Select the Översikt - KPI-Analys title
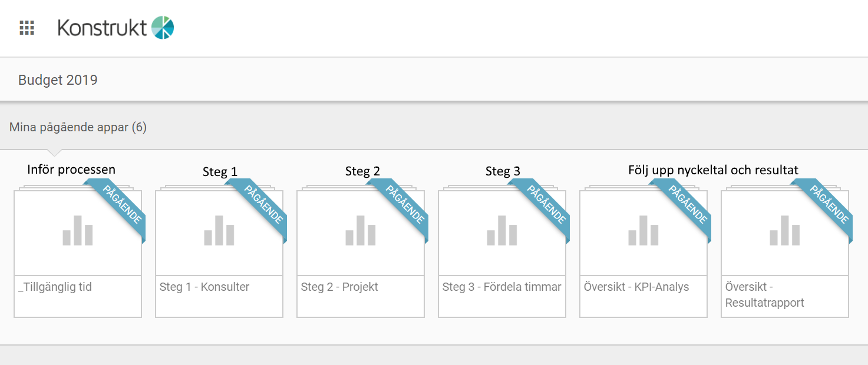 tap(636, 287)
